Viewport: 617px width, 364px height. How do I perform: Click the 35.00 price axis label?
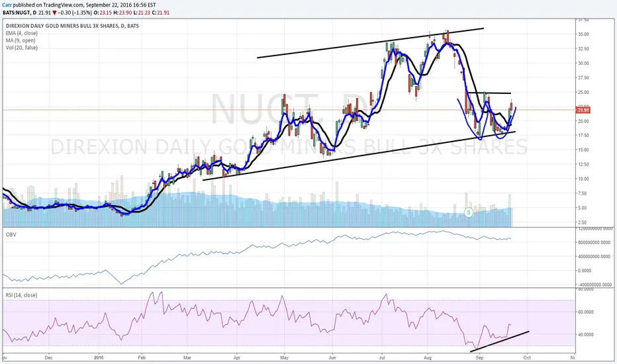coord(583,34)
